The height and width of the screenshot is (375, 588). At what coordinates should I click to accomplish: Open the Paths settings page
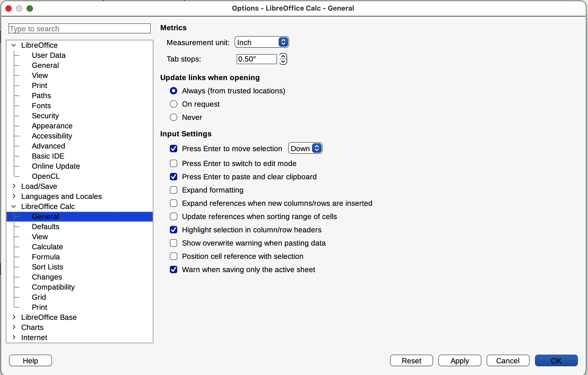pos(41,96)
